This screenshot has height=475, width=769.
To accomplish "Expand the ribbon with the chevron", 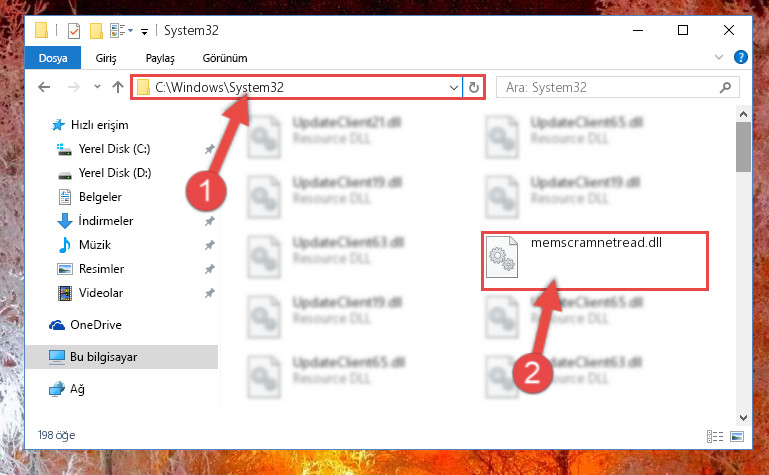I will (719, 57).
